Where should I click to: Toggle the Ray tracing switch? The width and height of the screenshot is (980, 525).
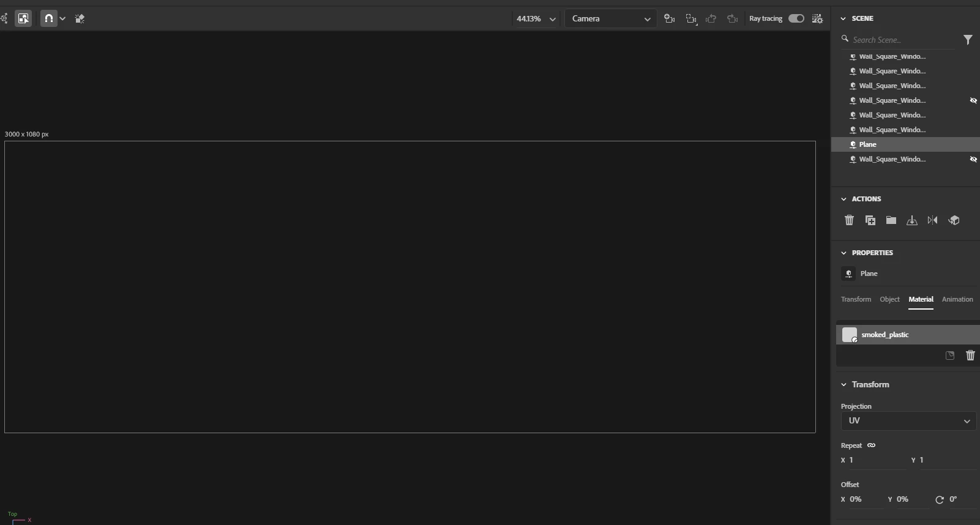tap(796, 18)
